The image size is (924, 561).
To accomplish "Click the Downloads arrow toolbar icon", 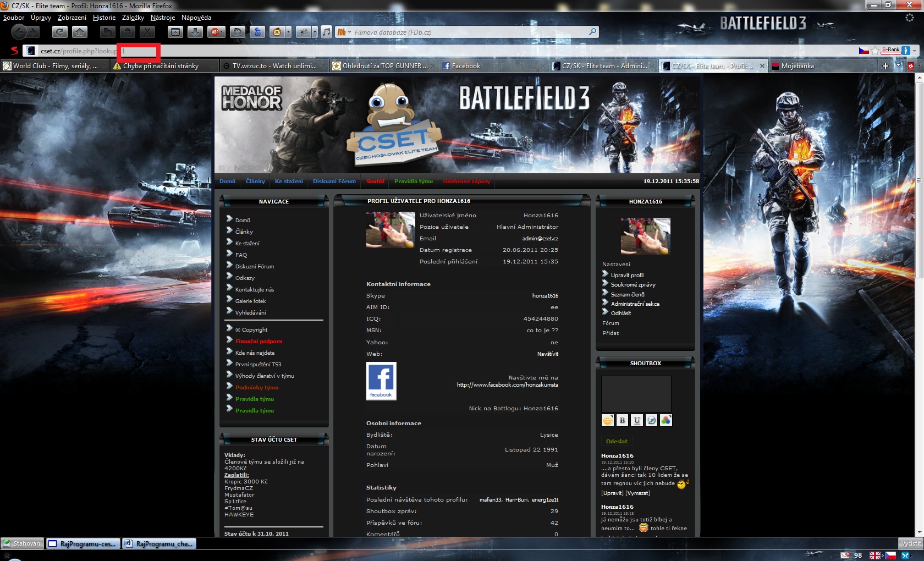I will 195,32.
